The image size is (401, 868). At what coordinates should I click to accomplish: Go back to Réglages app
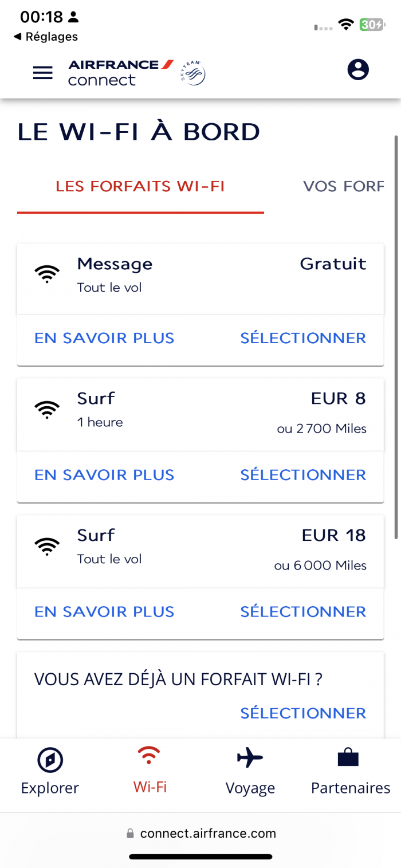coord(45,37)
